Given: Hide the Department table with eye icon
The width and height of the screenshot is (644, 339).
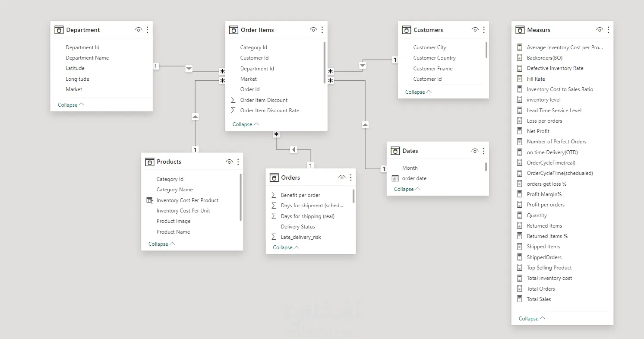Looking at the screenshot, I should click(139, 30).
